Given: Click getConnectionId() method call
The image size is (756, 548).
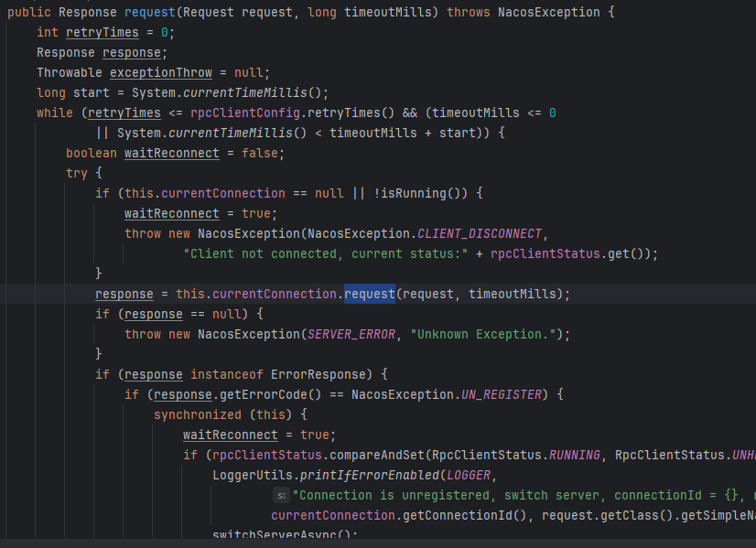Looking at the screenshot, I should point(464,516).
